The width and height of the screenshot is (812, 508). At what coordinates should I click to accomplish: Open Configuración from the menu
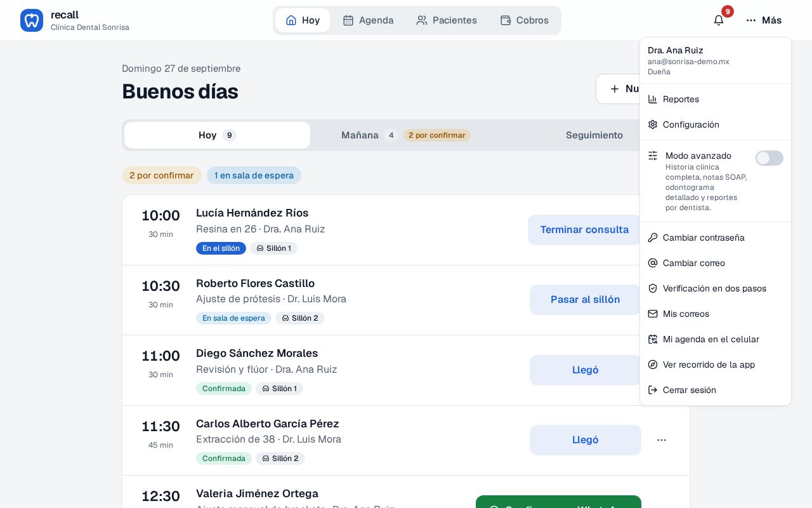(716, 124)
